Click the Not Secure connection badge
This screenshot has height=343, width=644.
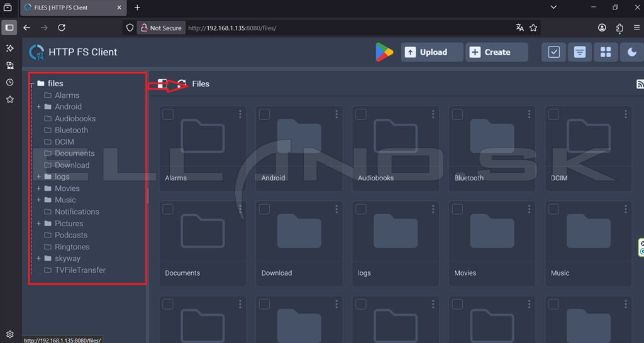coord(161,28)
